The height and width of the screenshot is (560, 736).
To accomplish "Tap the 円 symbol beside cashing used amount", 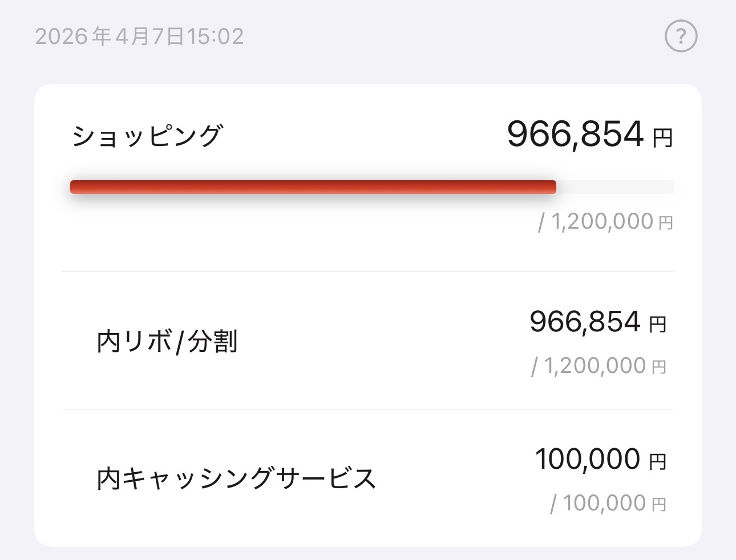I will [658, 462].
